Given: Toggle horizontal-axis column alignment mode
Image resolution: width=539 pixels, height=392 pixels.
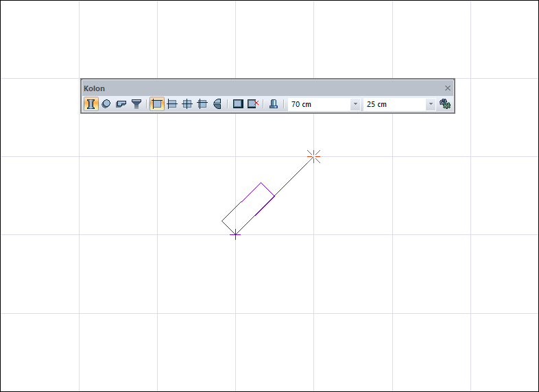Looking at the screenshot, I should click(x=172, y=103).
